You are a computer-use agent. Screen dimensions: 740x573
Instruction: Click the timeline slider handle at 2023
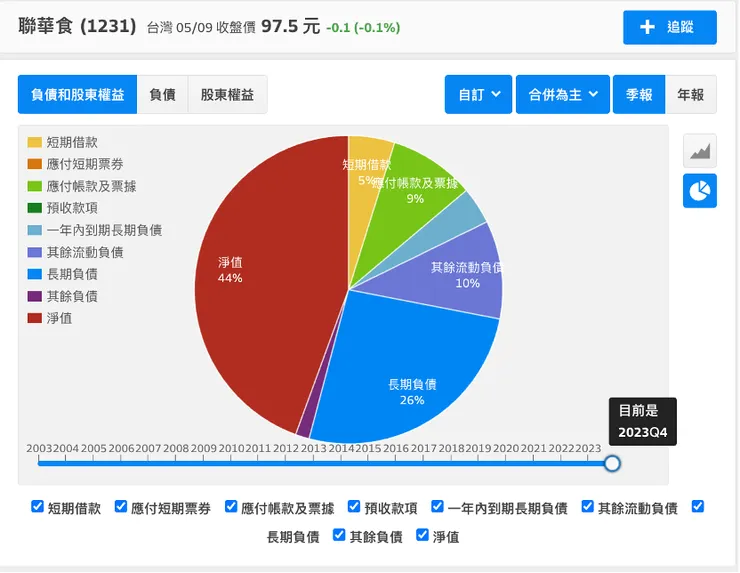pyautogui.click(x=612, y=463)
